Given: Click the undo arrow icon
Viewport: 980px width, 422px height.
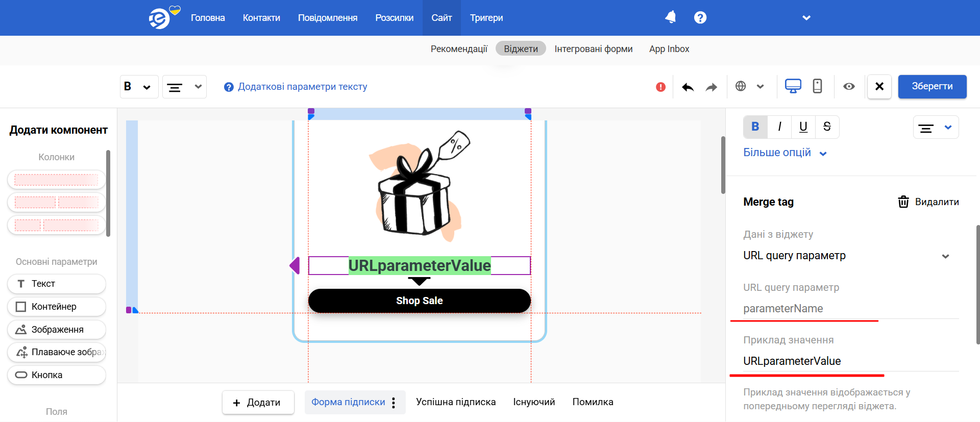Looking at the screenshot, I should (688, 87).
